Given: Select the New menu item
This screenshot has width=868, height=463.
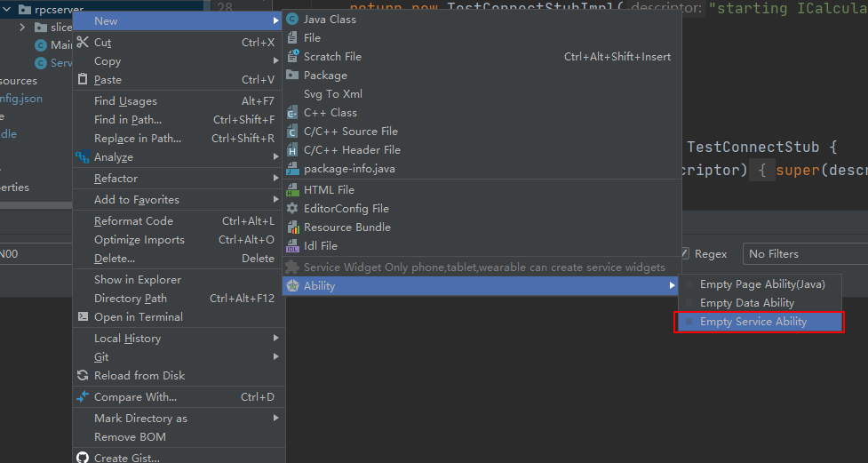Looking at the screenshot, I should click(179, 21).
